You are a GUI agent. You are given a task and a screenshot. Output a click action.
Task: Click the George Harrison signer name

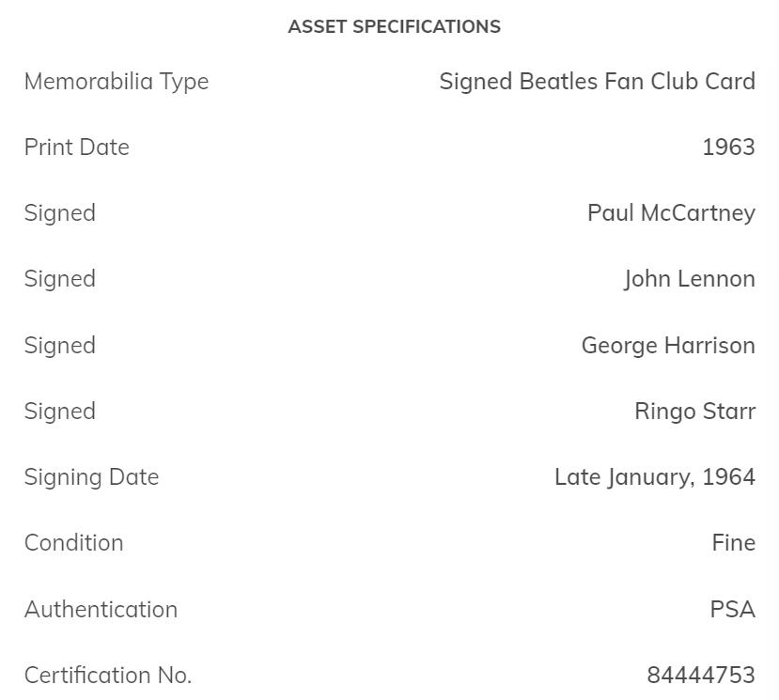(668, 346)
